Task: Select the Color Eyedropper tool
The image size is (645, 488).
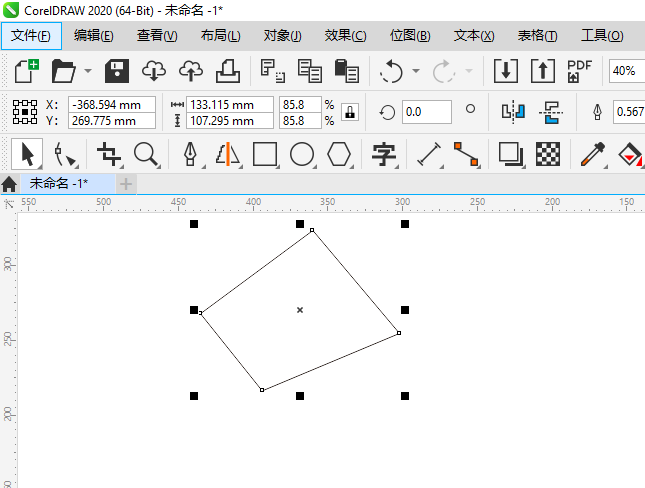Action: tap(593, 154)
